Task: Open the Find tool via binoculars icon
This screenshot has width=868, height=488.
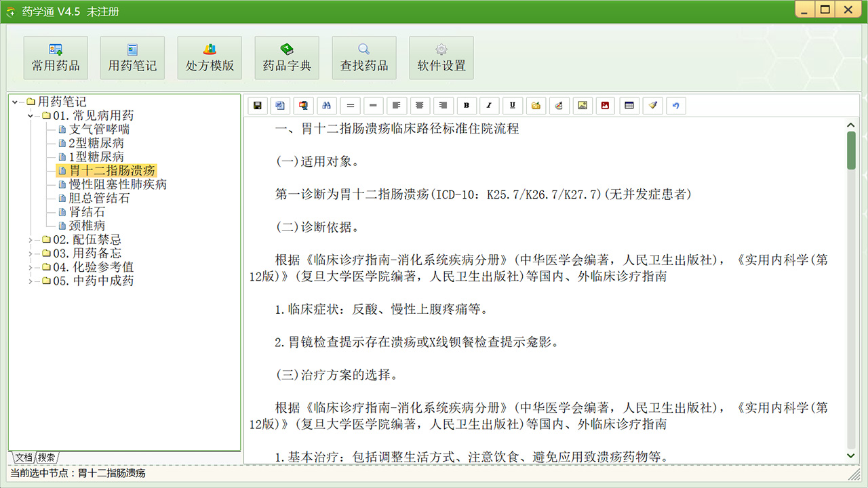Action: click(326, 105)
